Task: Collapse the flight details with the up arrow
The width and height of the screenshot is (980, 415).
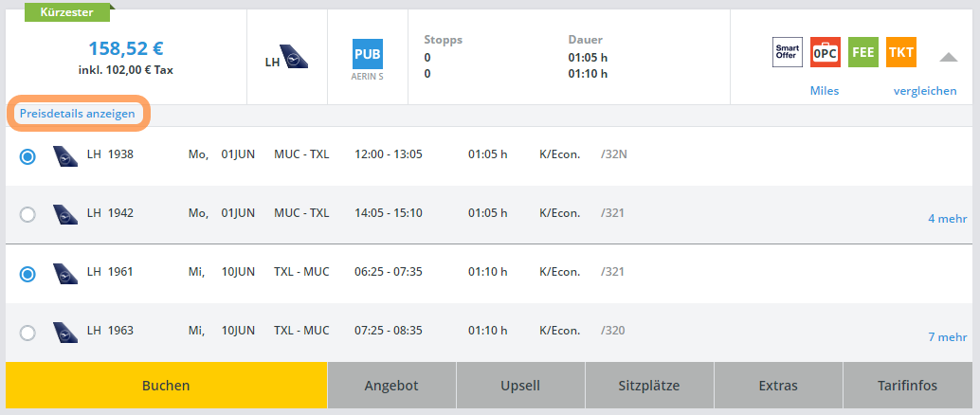Action: click(949, 57)
